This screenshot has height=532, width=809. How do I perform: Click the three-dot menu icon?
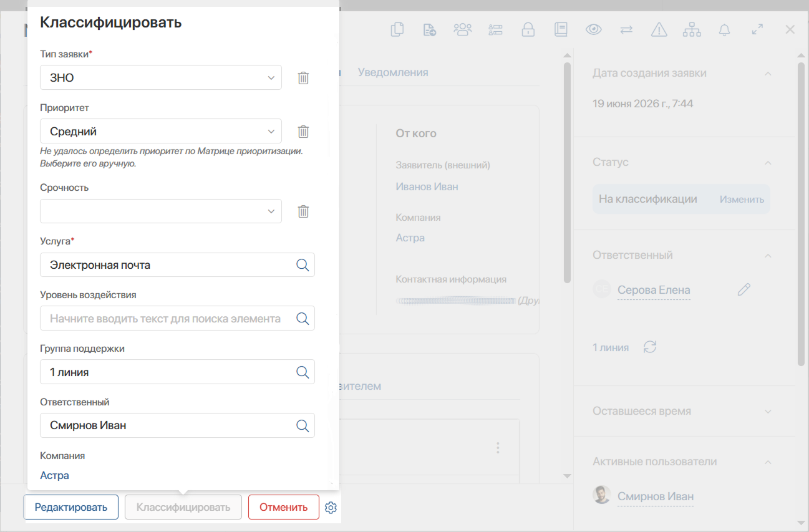498,448
